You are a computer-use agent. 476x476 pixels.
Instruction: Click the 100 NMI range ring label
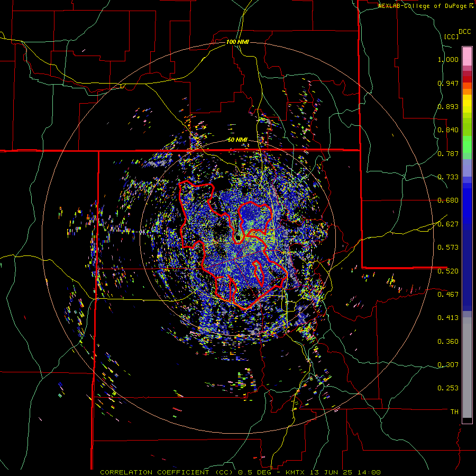coord(237,42)
